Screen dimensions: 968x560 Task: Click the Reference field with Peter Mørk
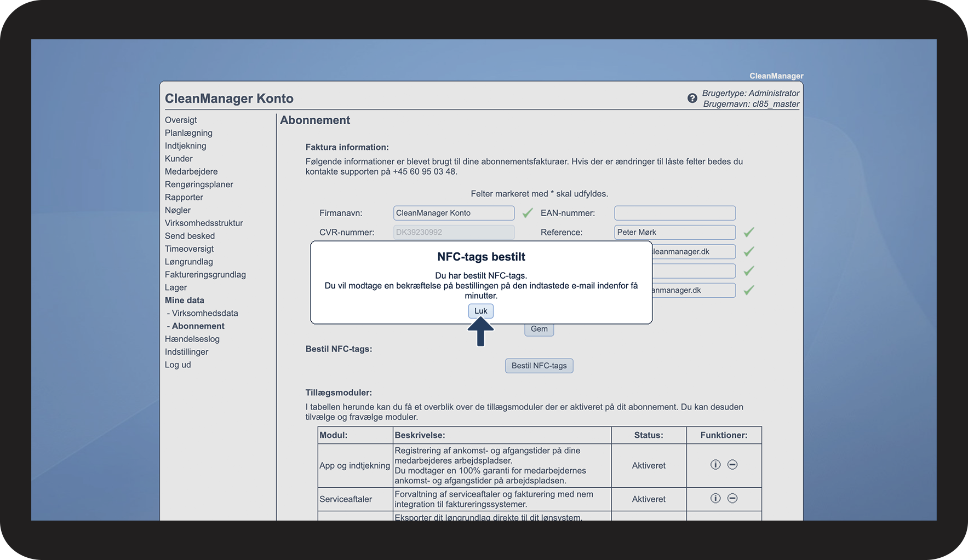674,232
